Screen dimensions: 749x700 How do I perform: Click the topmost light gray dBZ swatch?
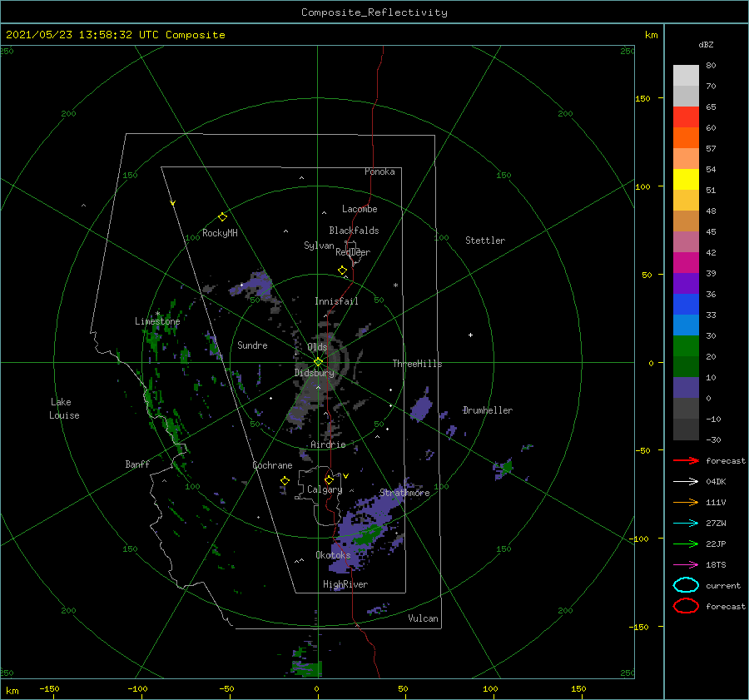coord(686,76)
